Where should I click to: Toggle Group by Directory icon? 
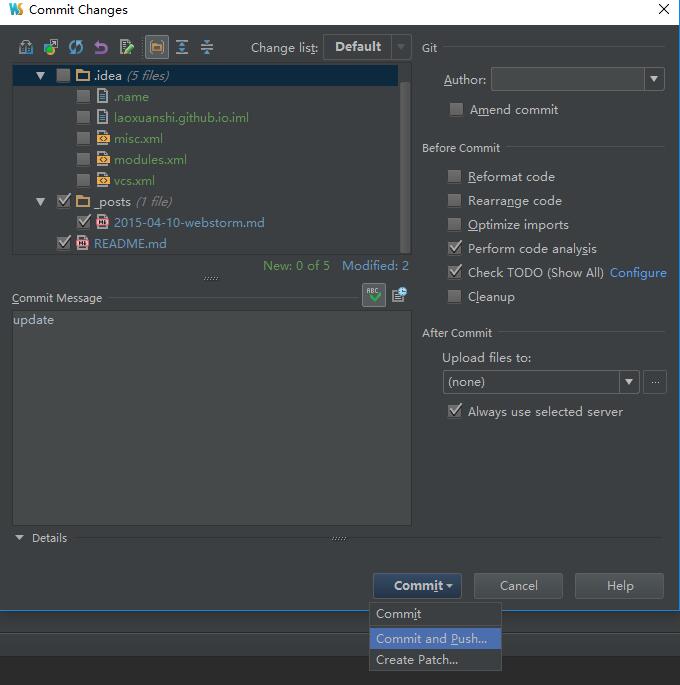156,47
